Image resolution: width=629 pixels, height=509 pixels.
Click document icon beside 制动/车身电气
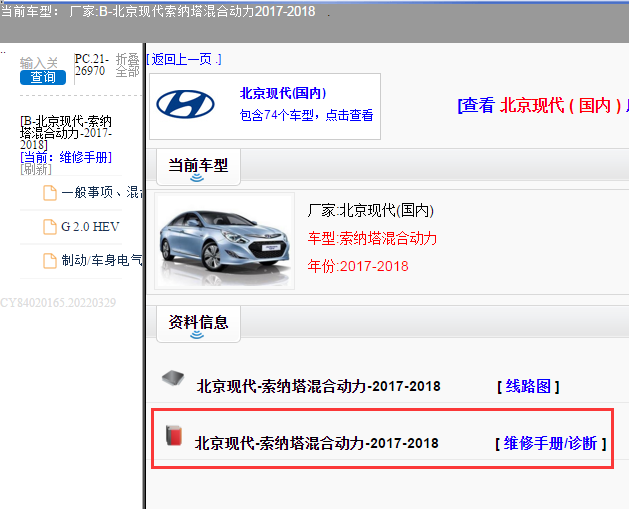pyautogui.click(x=50, y=261)
